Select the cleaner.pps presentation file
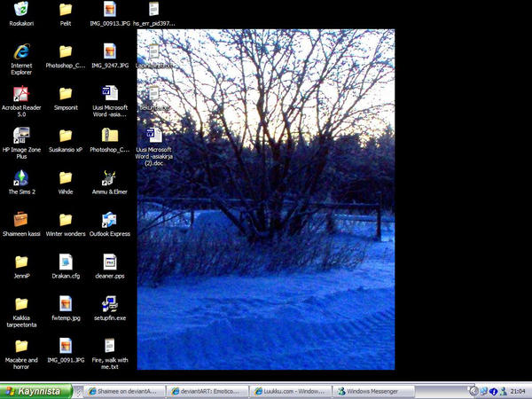 110,266
